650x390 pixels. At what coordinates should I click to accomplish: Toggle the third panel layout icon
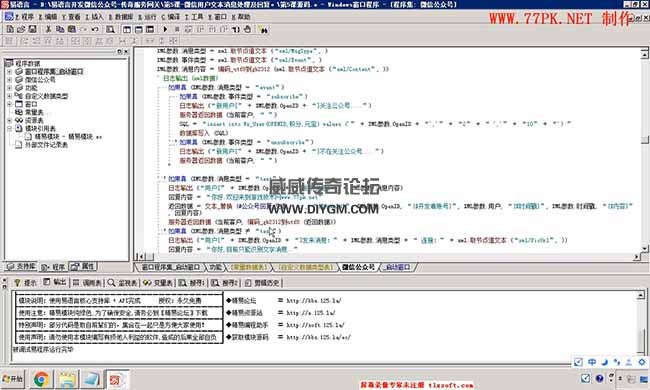click(x=150, y=29)
